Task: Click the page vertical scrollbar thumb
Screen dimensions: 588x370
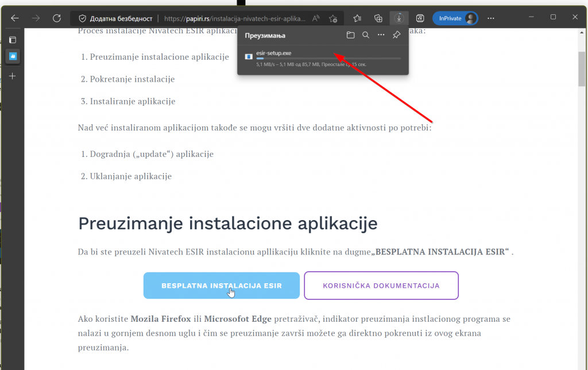Action: [582, 69]
